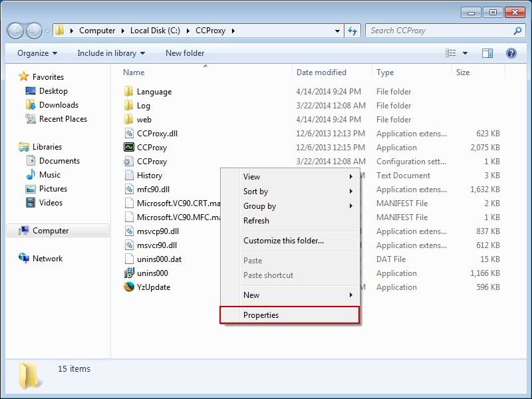
Task: Click the CCProxy application icon
Action: click(x=129, y=147)
